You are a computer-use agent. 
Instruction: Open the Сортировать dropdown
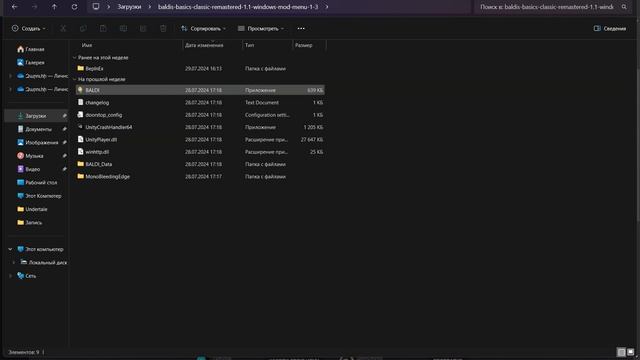[x=203, y=29]
